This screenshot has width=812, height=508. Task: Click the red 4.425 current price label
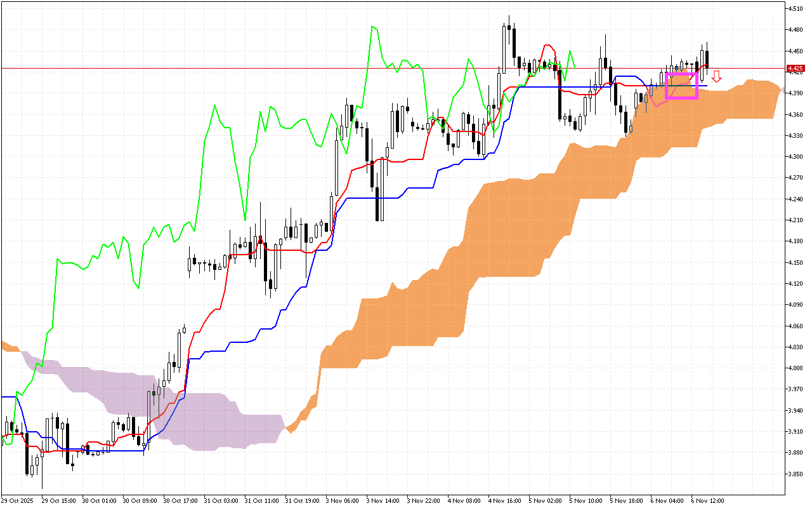[795, 68]
